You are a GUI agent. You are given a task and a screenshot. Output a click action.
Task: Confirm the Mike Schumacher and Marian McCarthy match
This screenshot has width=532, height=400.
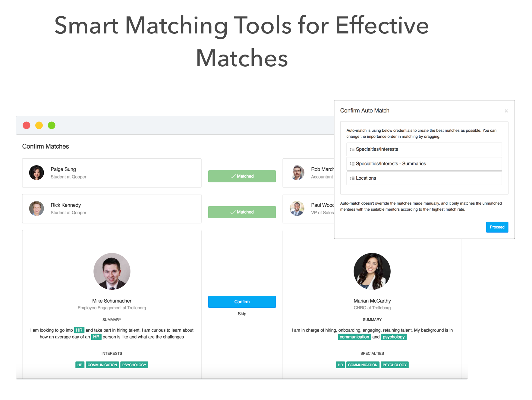242,301
